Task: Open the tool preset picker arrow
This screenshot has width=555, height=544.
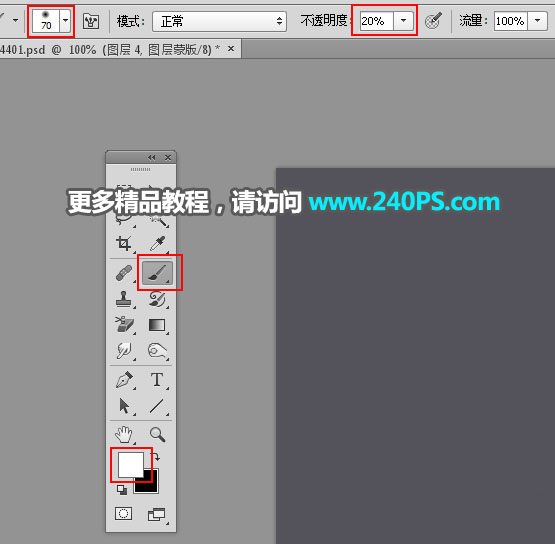Action: coord(15,21)
